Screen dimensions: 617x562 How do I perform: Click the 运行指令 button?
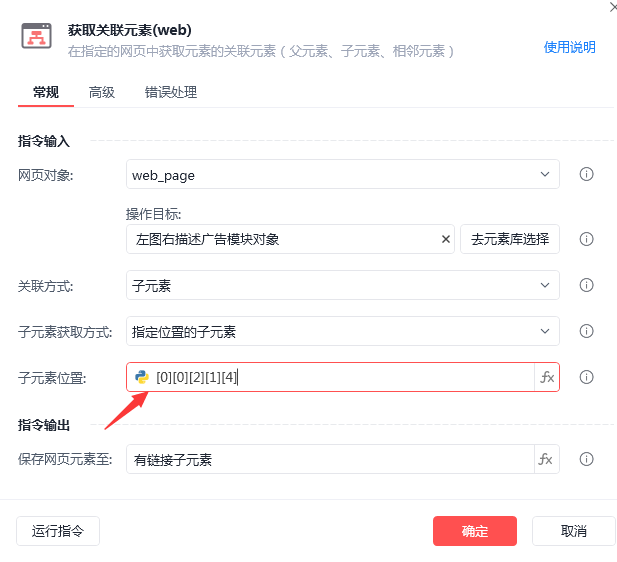(x=58, y=531)
